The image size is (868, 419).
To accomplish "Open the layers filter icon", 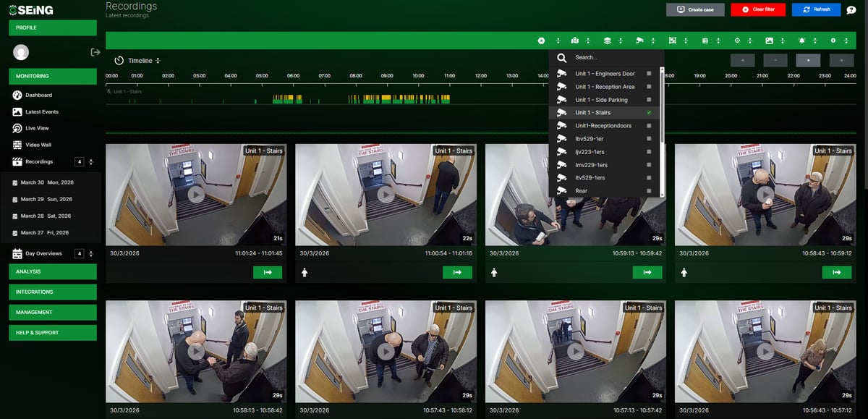I will [608, 41].
